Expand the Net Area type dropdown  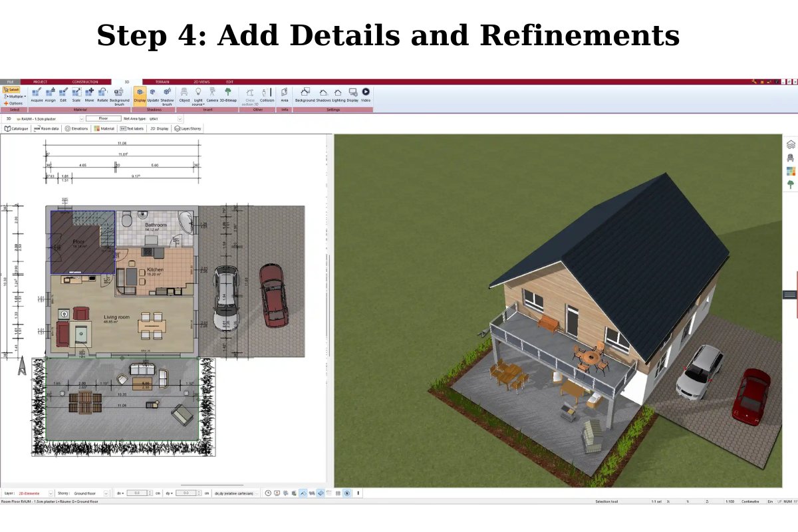[179, 118]
